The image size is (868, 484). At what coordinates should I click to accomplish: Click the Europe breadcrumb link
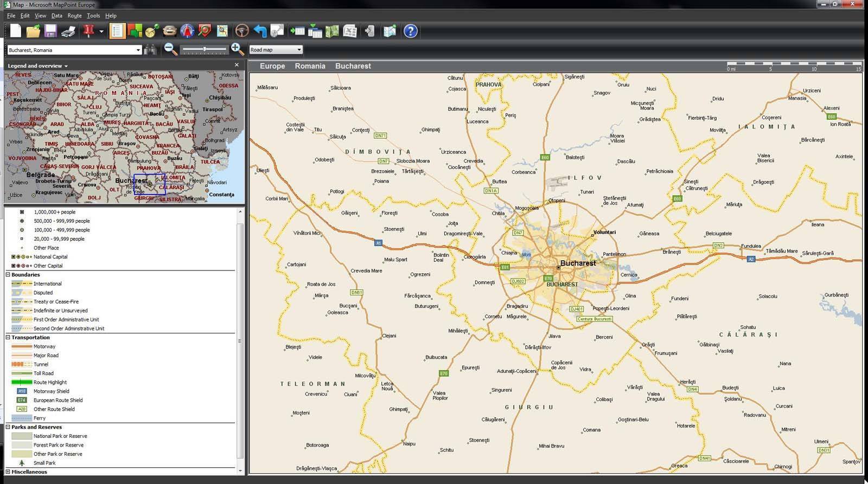click(x=272, y=66)
